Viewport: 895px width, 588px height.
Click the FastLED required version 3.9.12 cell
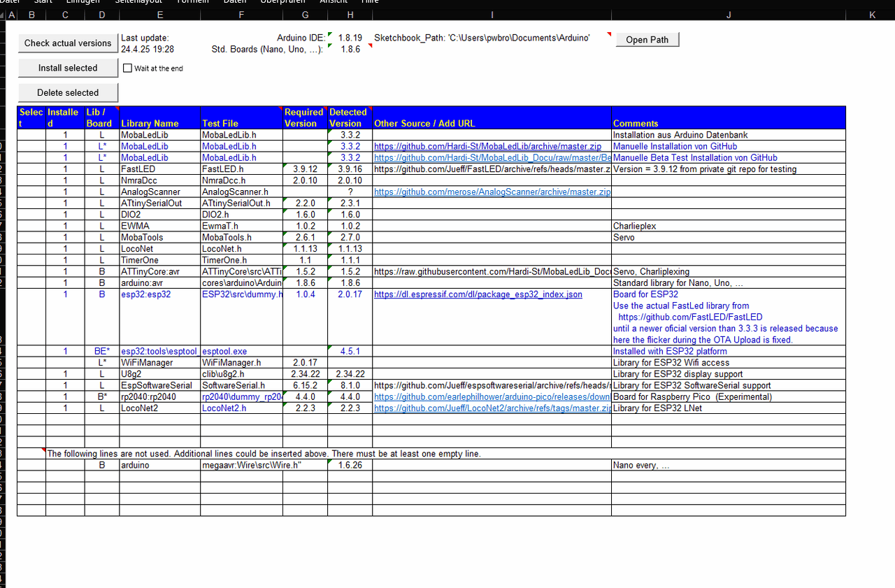[x=305, y=169]
